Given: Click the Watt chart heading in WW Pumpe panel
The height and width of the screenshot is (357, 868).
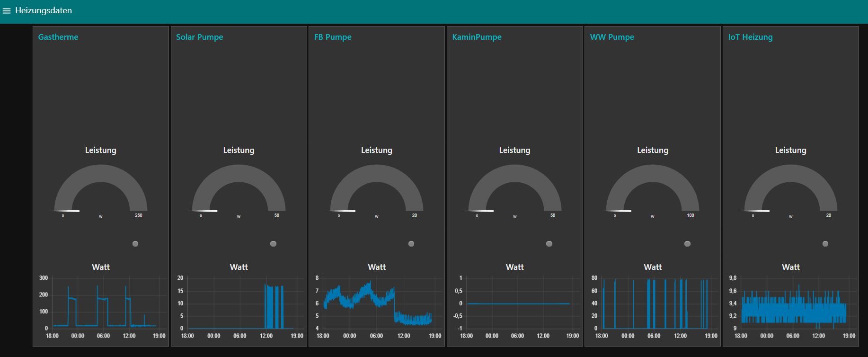Looking at the screenshot, I should tap(653, 267).
